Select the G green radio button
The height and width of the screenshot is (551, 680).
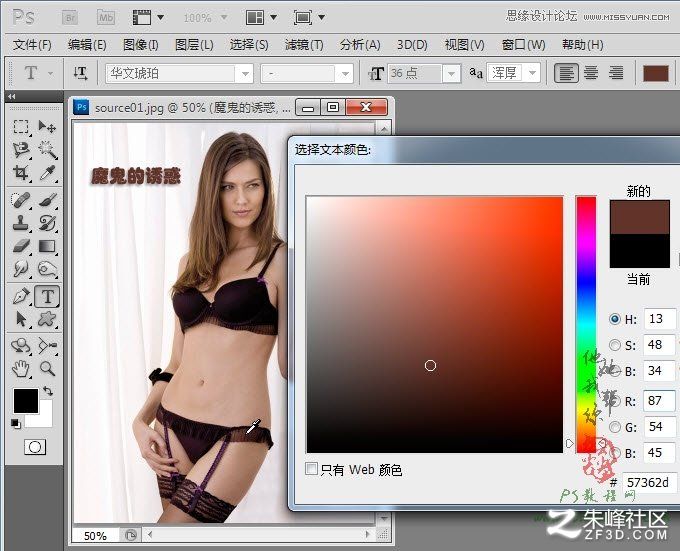[x=615, y=427]
